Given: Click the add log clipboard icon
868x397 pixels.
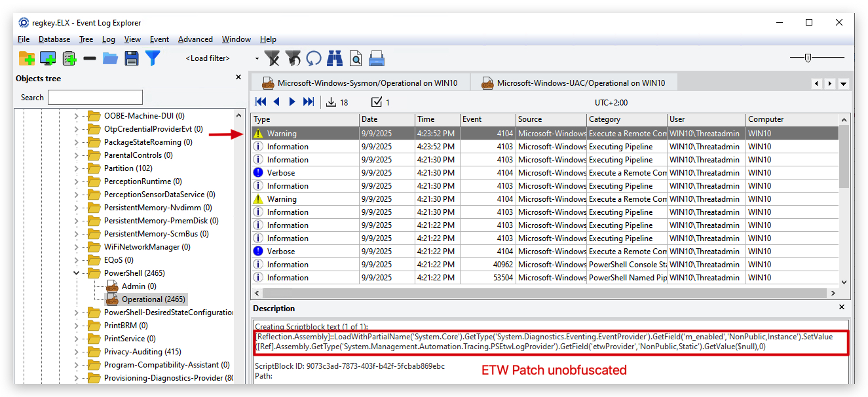Looking at the screenshot, I should point(69,58).
